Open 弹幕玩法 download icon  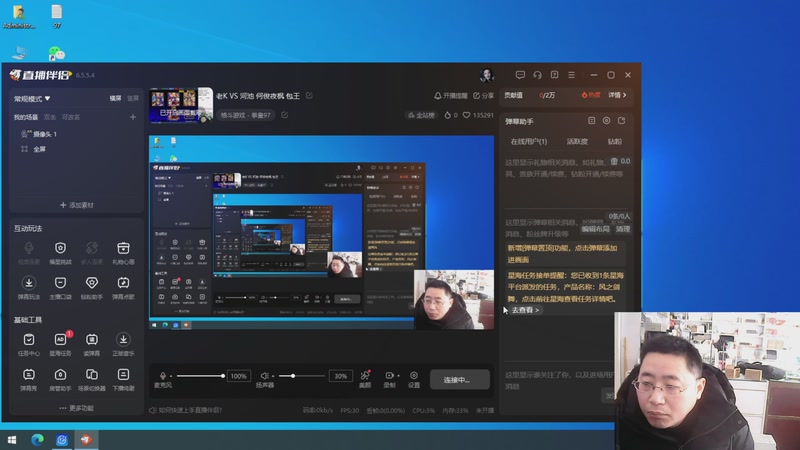pyautogui.click(x=29, y=283)
